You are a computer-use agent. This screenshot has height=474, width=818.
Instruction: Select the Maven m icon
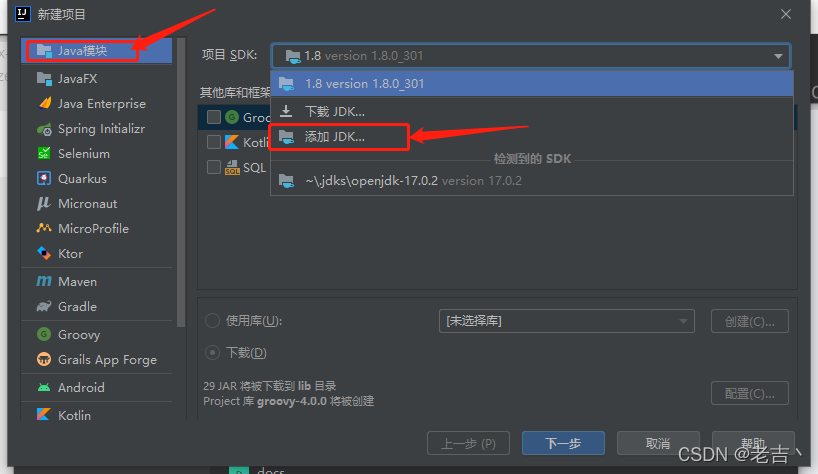click(44, 282)
